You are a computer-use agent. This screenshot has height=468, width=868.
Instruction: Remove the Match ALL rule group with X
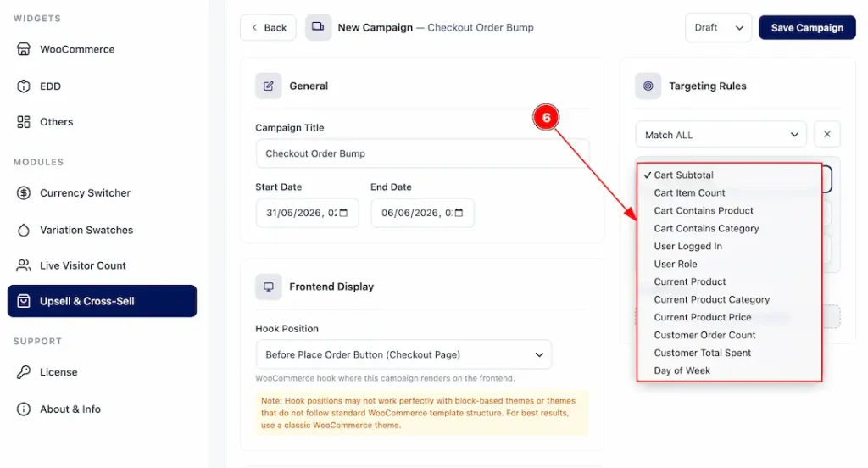[x=827, y=134]
